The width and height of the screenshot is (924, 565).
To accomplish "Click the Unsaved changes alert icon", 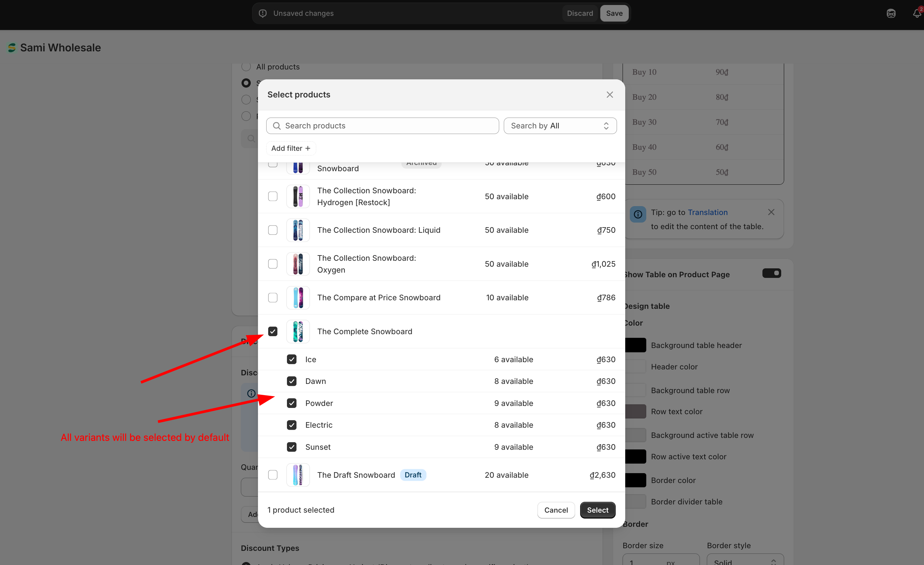I will (263, 13).
